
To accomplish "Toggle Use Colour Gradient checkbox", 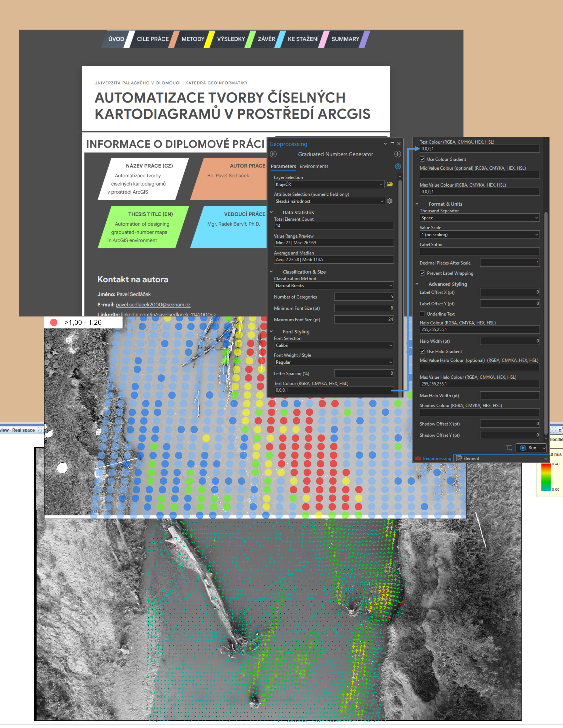I will [x=422, y=159].
